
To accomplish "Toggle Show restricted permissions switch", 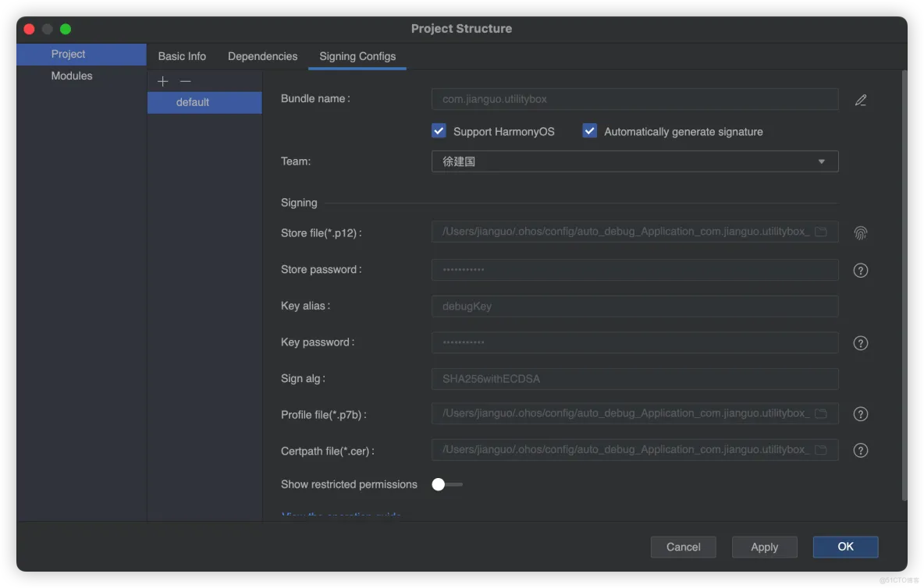I will point(447,484).
